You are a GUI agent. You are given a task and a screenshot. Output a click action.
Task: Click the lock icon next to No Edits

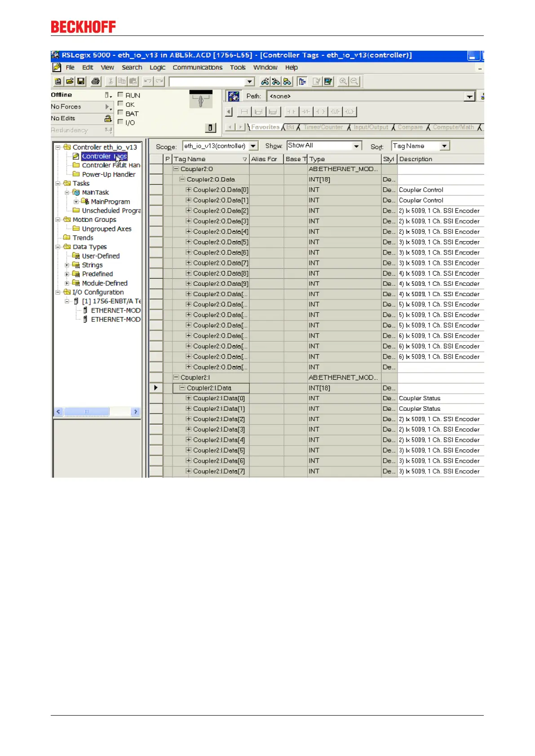(x=108, y=119)
